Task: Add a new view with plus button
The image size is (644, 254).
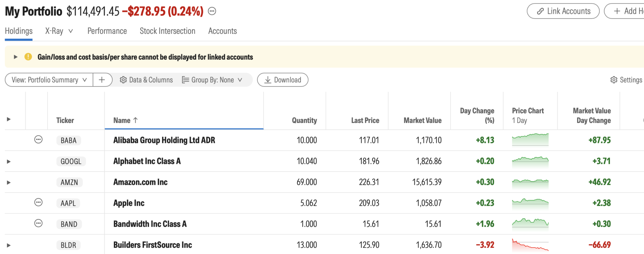Action: (x=102, y=80)
